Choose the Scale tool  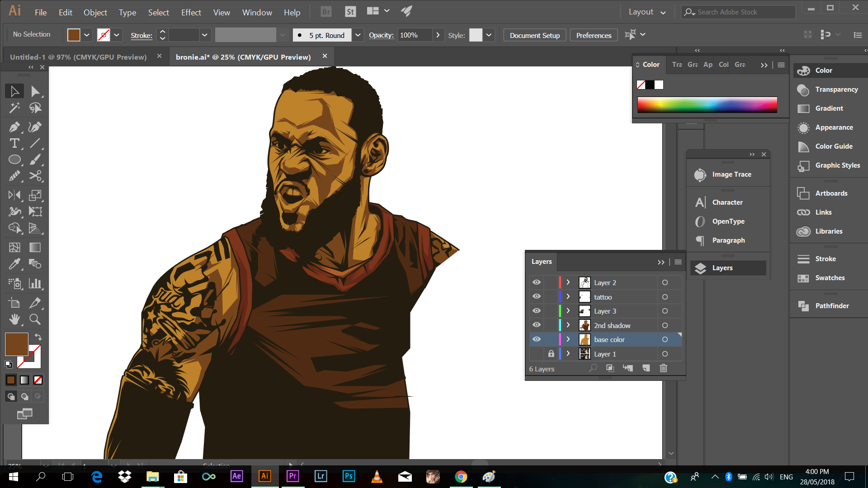click(x=35, y=195)
